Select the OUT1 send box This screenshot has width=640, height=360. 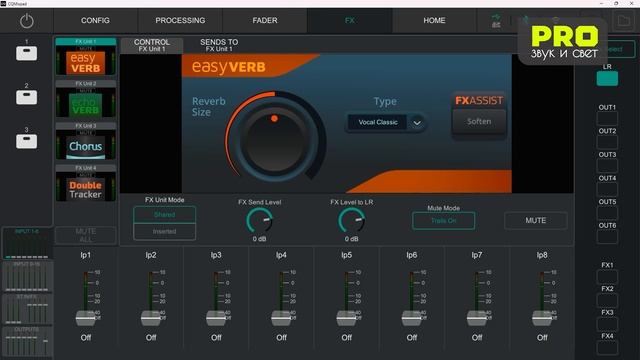click(607, 119)
